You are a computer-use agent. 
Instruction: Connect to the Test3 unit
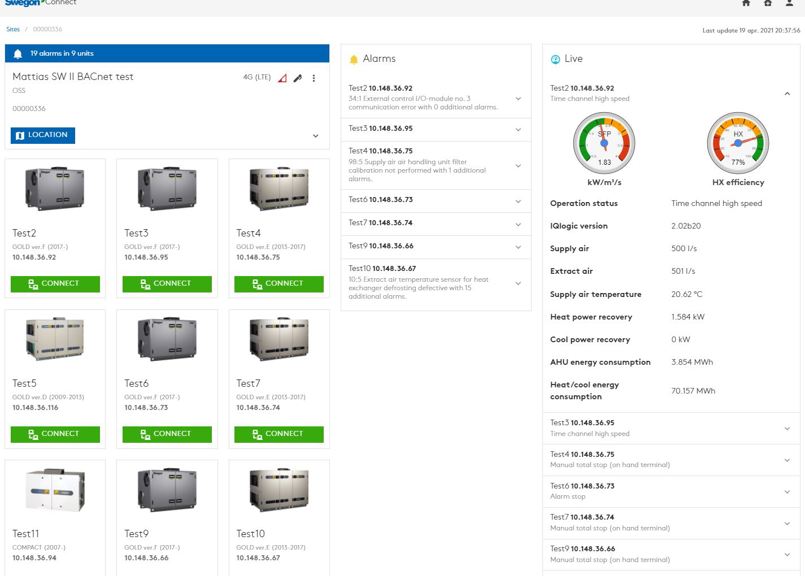tap(167, 284)
